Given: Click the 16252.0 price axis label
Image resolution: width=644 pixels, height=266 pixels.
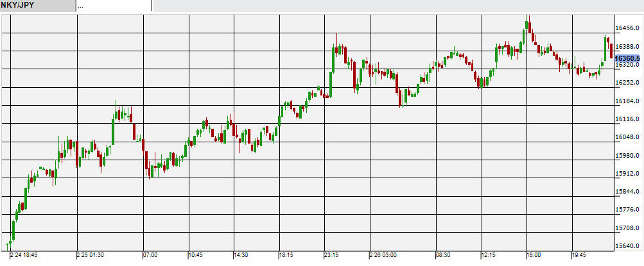Looking at the screenshot, I should coord(627,83).
